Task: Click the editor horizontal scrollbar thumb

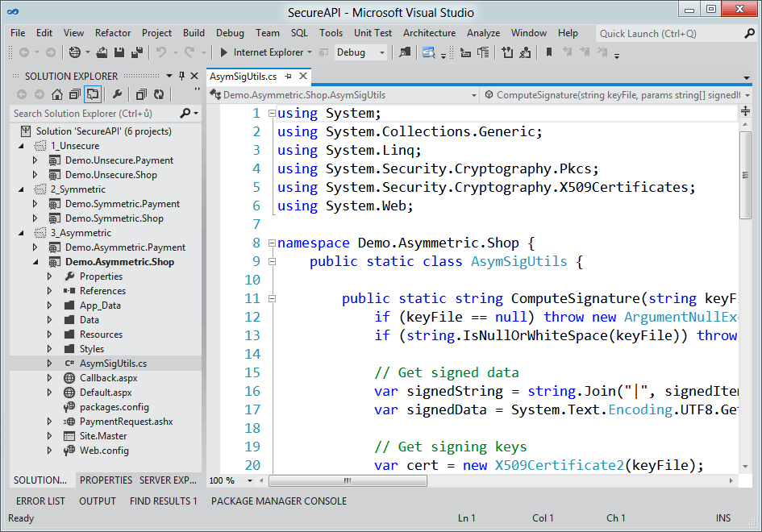Action: point(348,480)
